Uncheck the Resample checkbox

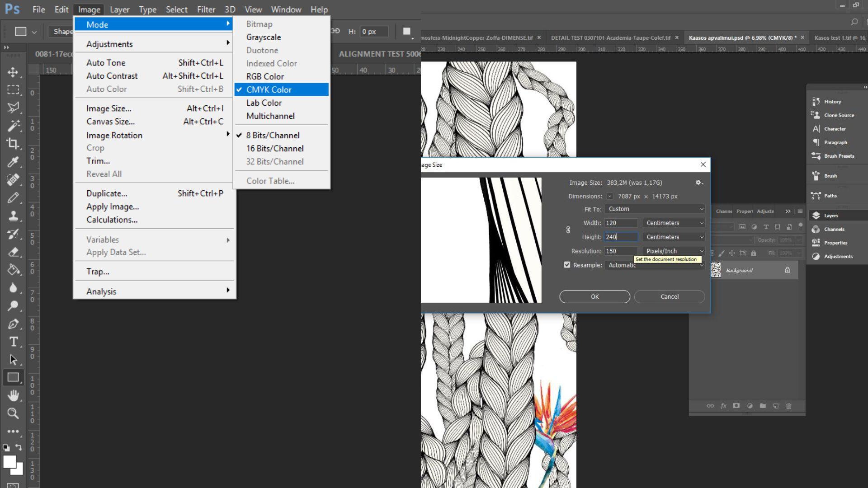[567, 265]
